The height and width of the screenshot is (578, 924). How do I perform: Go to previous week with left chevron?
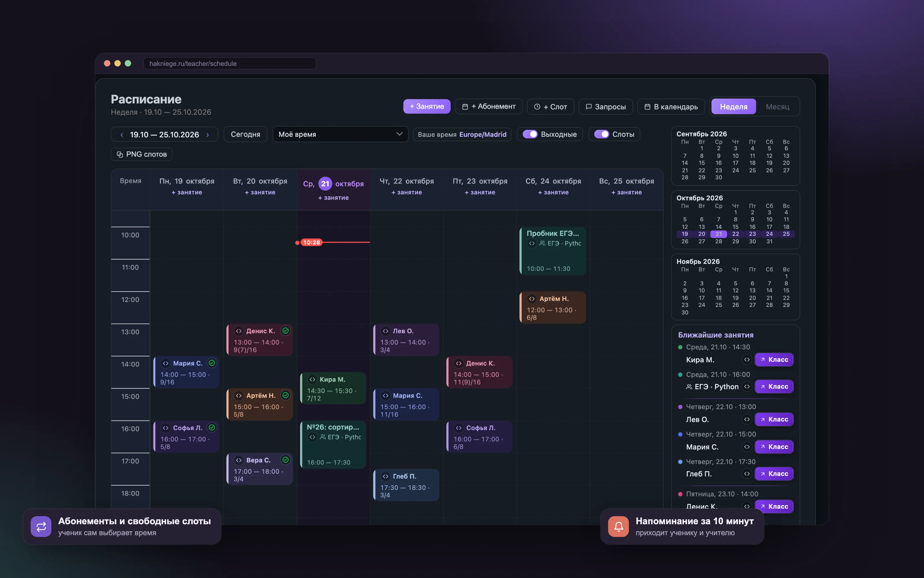pos(122,135)
